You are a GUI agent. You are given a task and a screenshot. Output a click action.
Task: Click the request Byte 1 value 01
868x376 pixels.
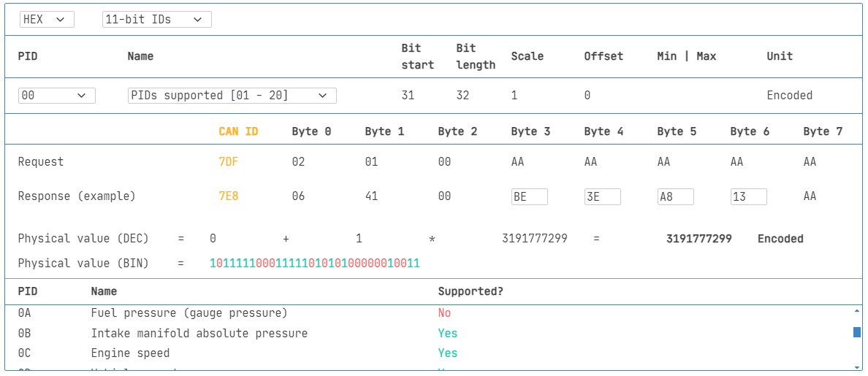(371, 162)
